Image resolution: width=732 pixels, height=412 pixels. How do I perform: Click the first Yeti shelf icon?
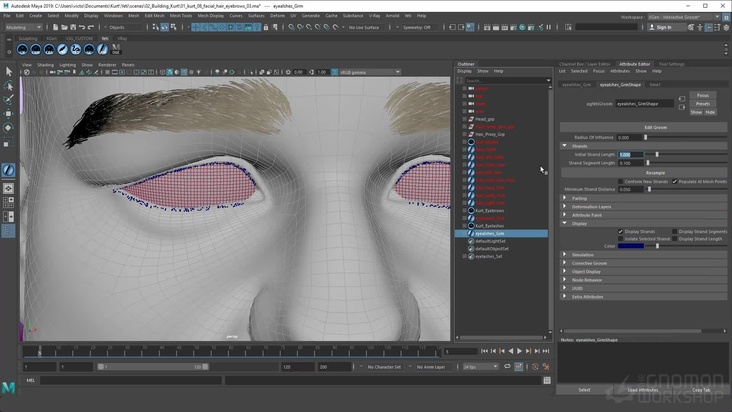point(23,49)
